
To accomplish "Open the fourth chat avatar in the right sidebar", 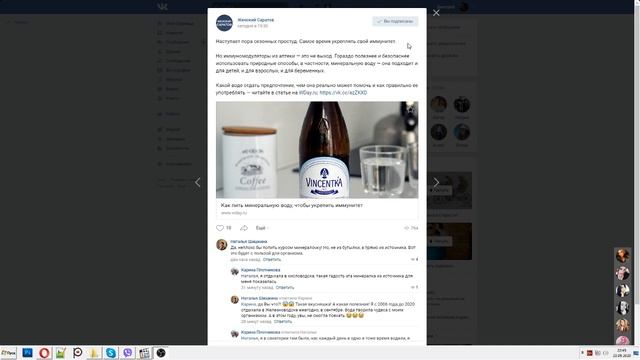I will (622, 308).
